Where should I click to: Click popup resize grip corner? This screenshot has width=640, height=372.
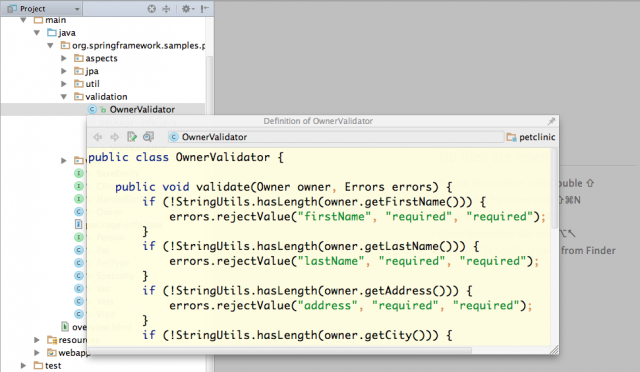pos(554,350)
